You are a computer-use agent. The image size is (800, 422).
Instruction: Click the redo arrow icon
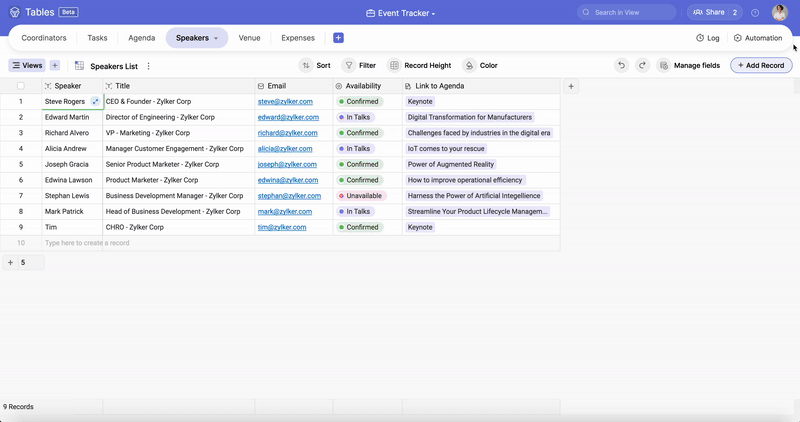[x=642, y=65]
